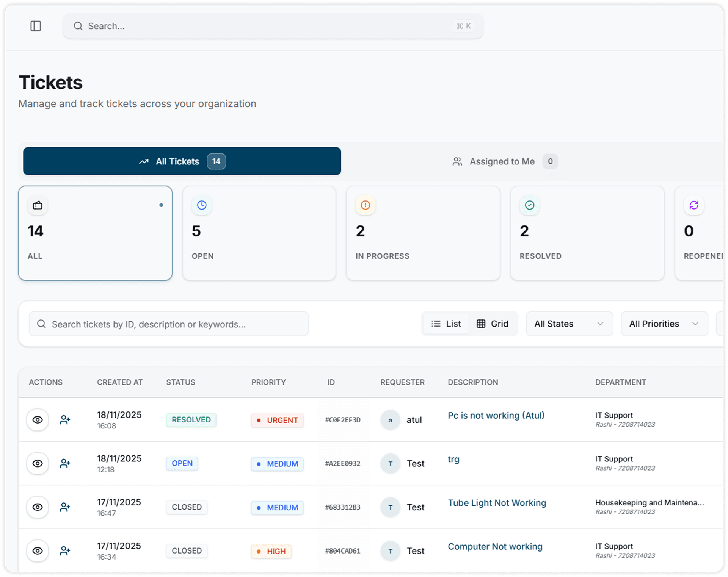Filter by the IN PROGRESS card
Screen dimensions: 728x577
coord(423,233)
